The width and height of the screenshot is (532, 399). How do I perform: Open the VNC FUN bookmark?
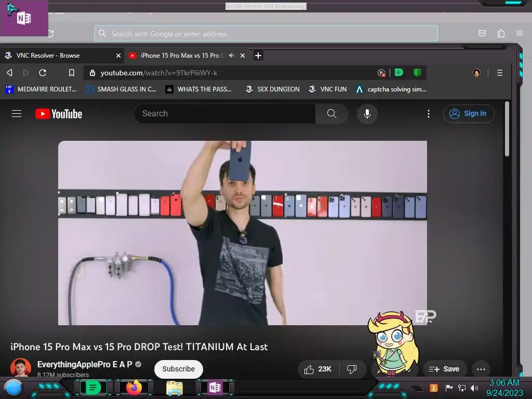pos(327,89)
